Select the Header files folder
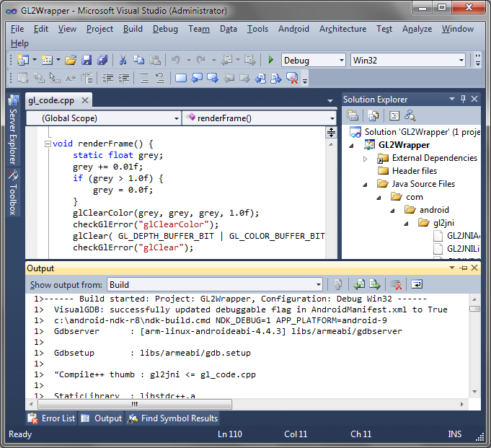The width and height of the screenshot is (491, 448). click(414, 171)
